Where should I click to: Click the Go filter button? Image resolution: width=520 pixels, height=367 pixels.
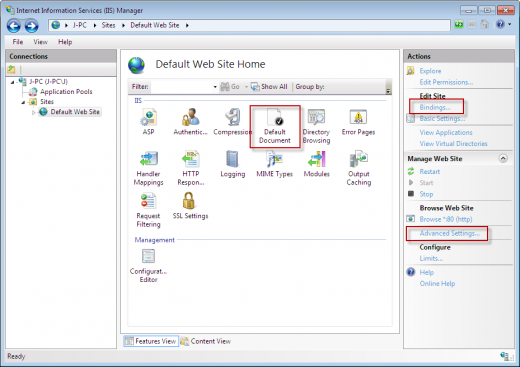click(230, 87)
